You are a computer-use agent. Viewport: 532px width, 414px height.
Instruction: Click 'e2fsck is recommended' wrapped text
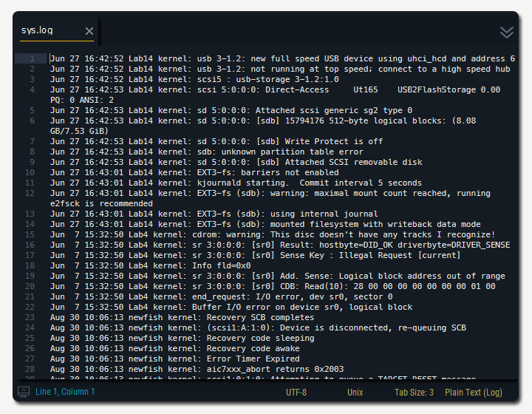point(101,203)
